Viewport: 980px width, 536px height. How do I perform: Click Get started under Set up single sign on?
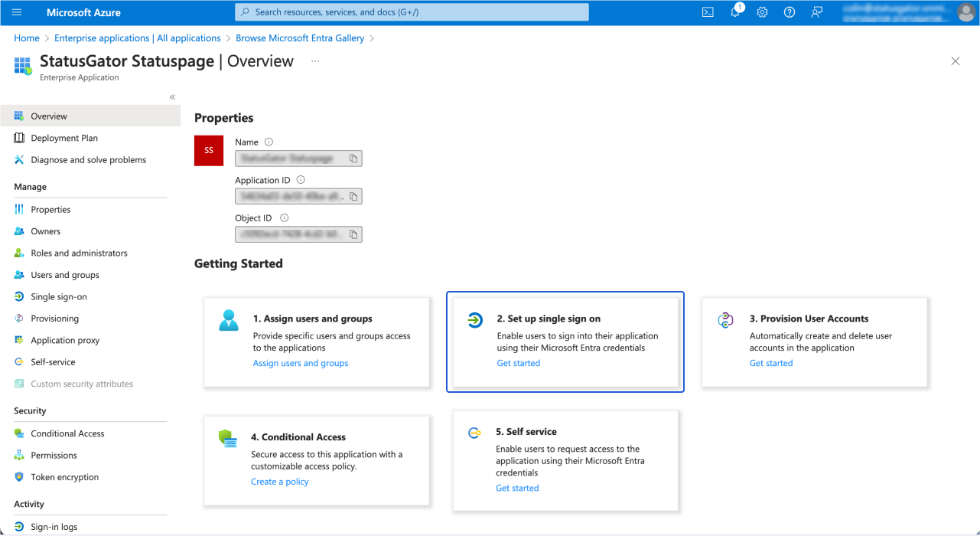(x=519, y=363)
